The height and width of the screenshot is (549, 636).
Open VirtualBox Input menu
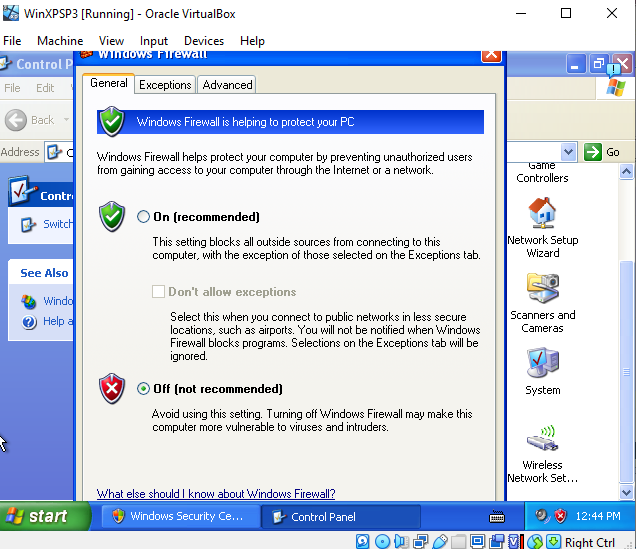coord(154,41)
